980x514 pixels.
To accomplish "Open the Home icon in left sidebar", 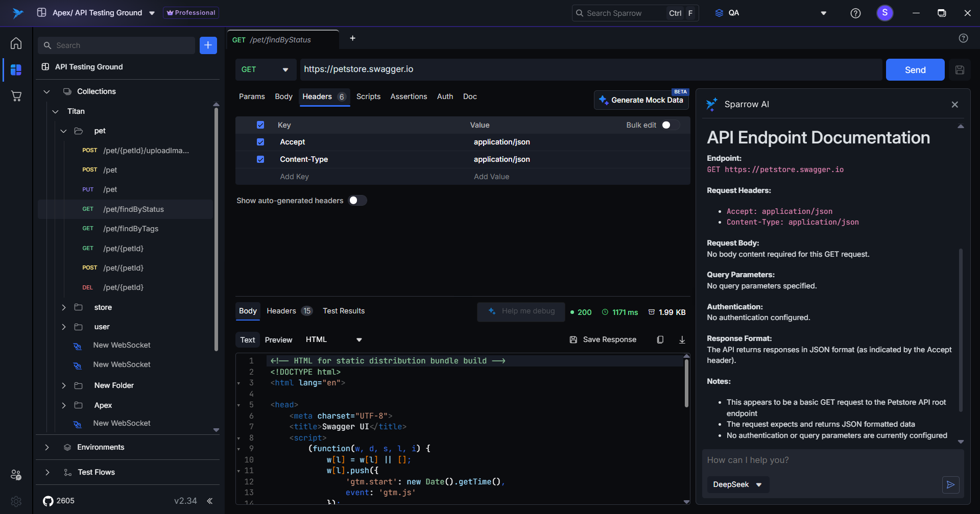I will [16, 43].
